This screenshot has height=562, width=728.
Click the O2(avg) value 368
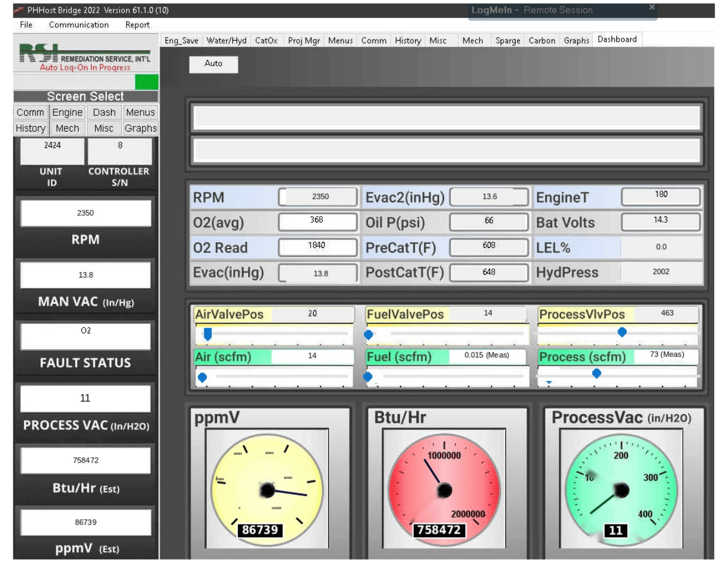click(318, 222)
